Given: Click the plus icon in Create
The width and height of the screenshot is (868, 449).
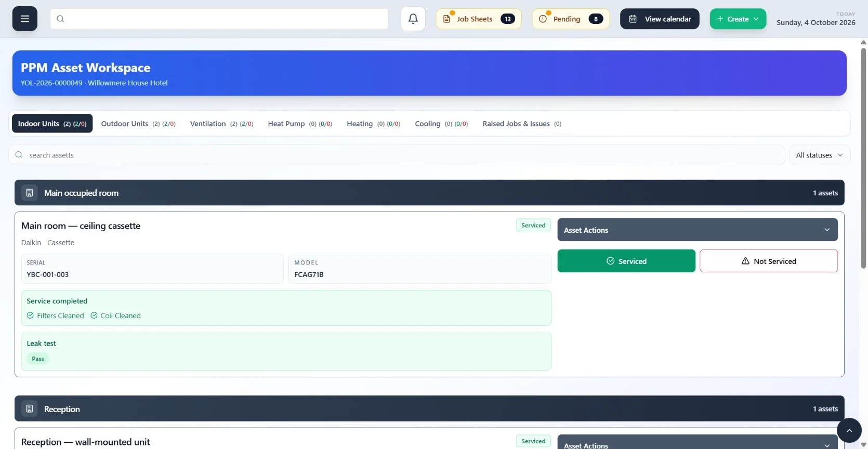Looking at the screenshot, I should 720,19.
